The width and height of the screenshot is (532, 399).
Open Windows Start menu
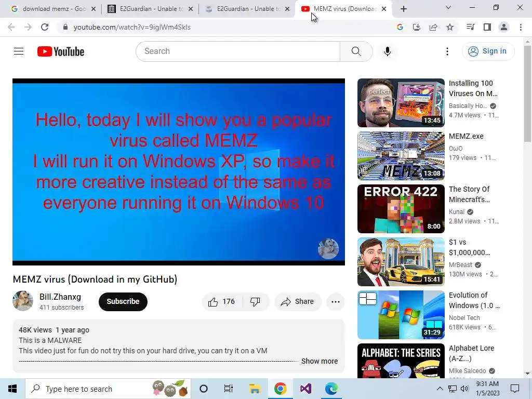(12, 389)
